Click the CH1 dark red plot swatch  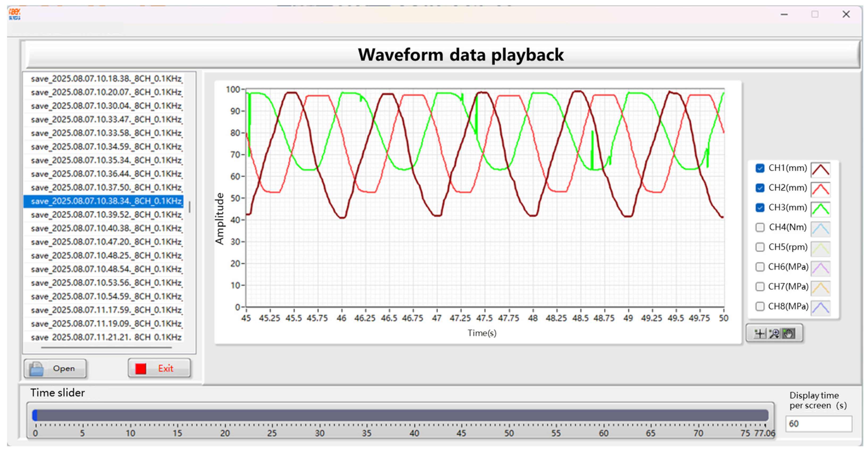click(820, 170)
